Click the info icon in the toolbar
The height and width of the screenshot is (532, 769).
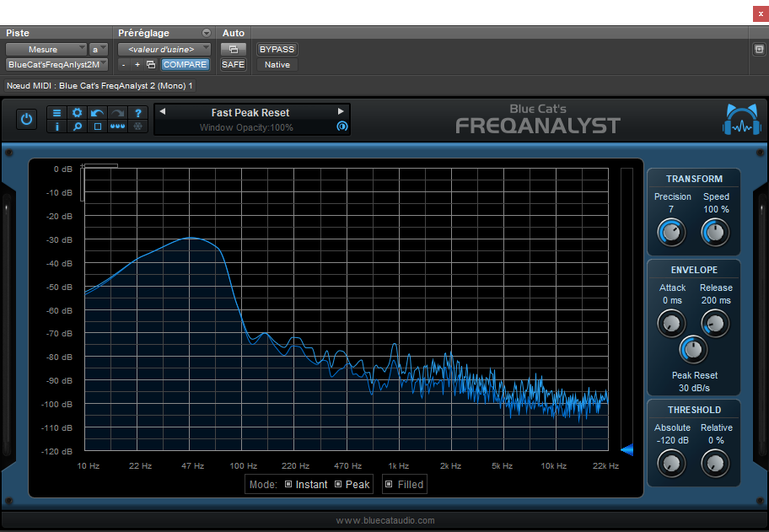tap(56, 126)
